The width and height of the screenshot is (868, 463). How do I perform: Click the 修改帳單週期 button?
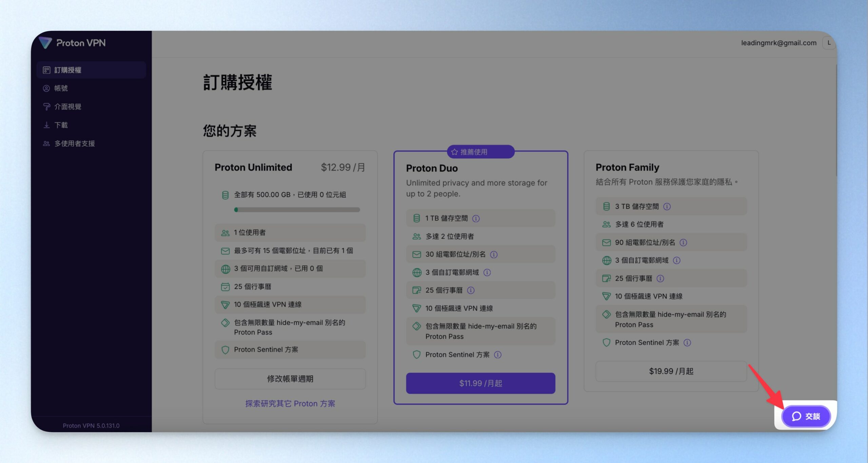pos(290,379)
